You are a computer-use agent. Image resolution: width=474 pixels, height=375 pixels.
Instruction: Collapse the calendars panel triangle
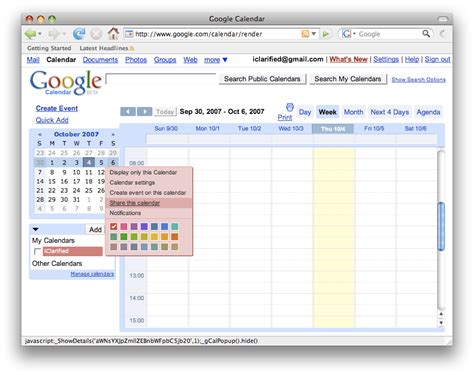[x=35, y=229]
